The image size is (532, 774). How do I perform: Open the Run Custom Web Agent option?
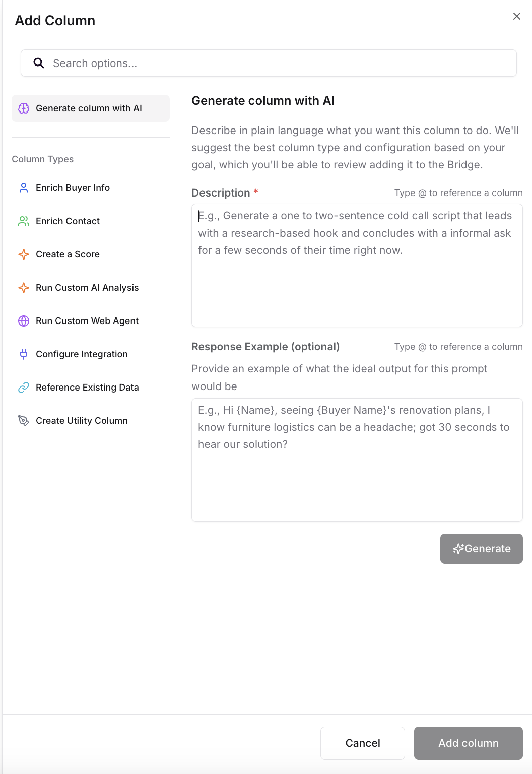pos(87,320)
